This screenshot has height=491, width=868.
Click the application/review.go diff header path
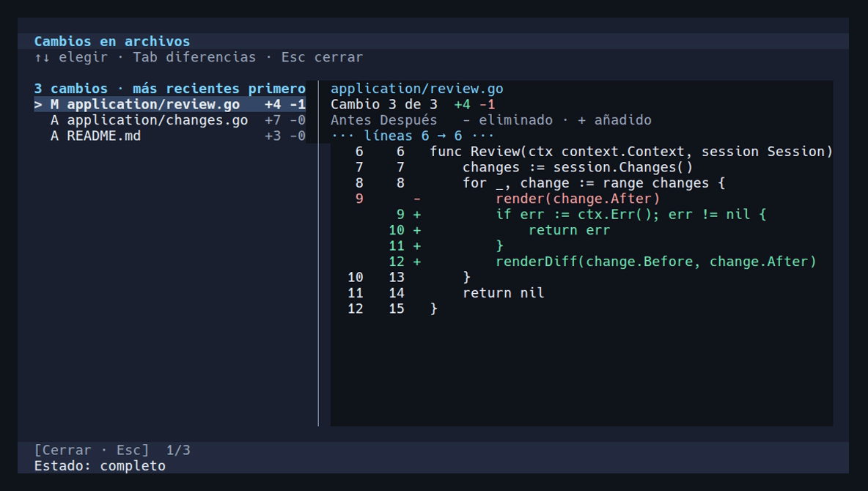(417, 89)
